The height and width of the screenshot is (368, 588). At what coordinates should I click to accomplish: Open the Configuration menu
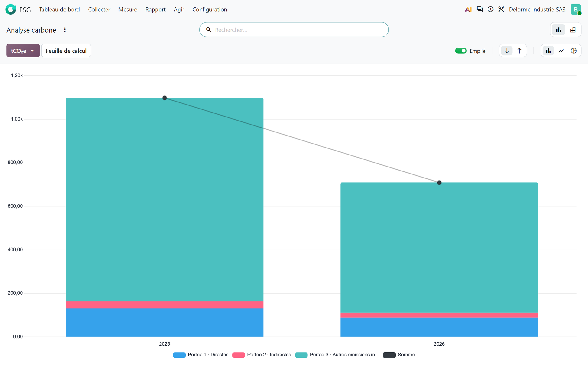pyautogui.click(x=209, y=10)
